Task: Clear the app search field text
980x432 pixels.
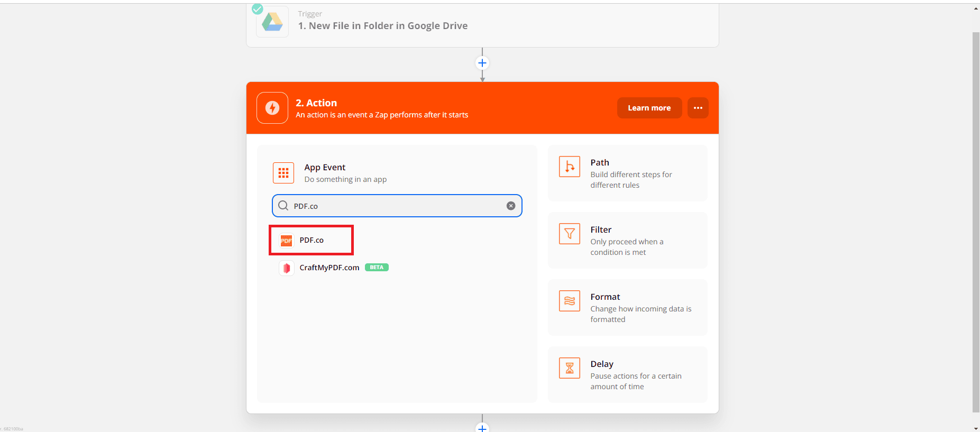Action: [x=511, y=206]
